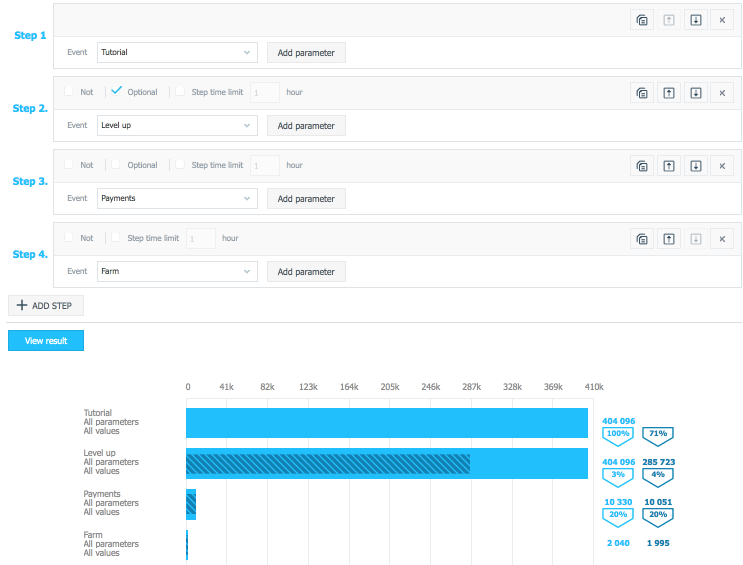The width and height of the screenshot is (743, 565).
Task: Click the Step 2 time limit hour field
Action: tap(264, 92)
